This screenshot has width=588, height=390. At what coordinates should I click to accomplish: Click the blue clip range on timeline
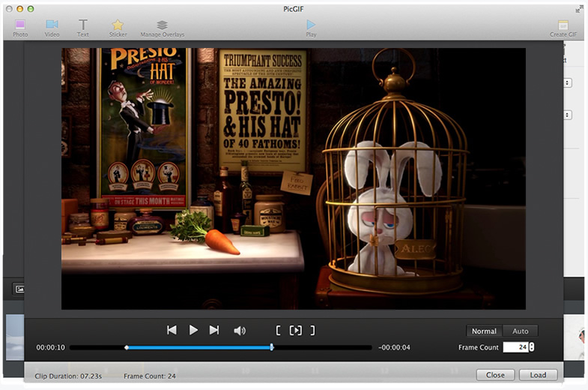[198, 347]
